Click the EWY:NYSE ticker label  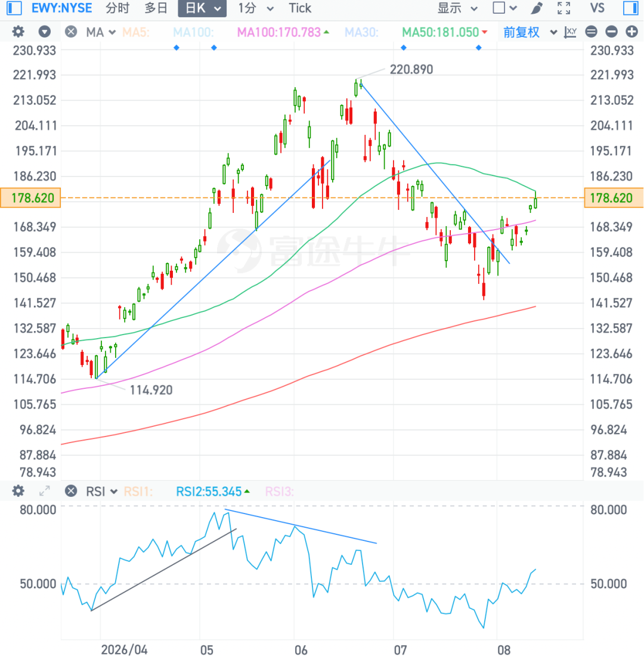tap(62, 8)
